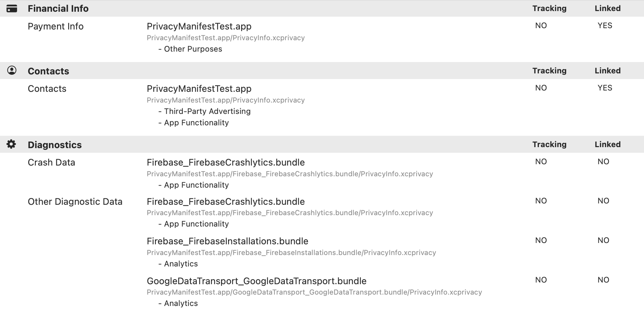Click Tracking NO value for Crash Data
The height and width of the screenshot is (310, 644).
pos(541,162)
